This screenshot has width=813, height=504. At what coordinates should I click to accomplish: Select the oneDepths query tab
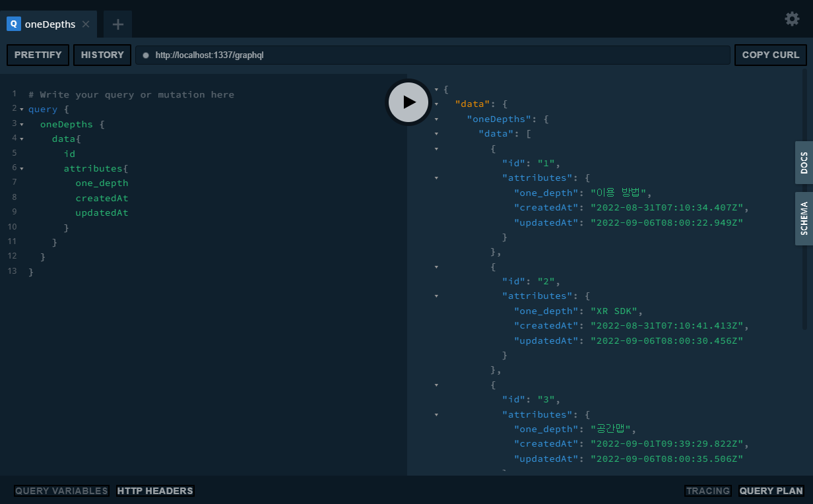point(49,24)
